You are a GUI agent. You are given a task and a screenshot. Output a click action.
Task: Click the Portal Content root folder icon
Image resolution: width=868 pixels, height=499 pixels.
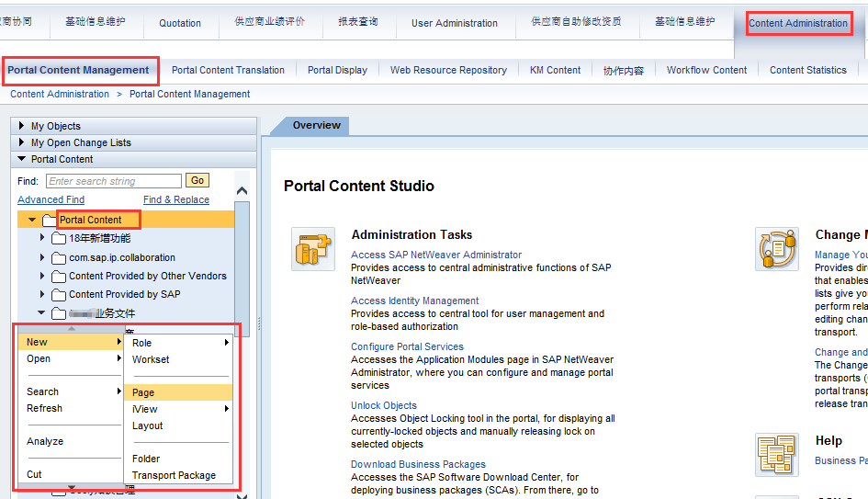click(50, 221)
